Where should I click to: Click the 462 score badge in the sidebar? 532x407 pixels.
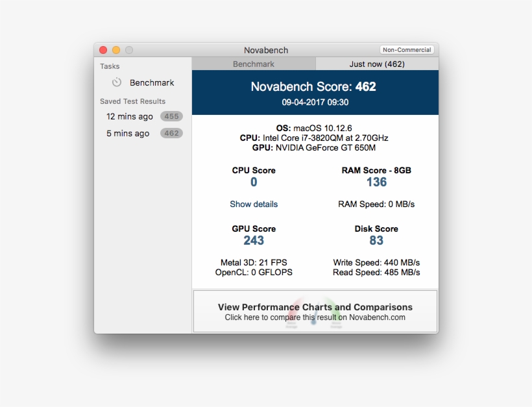click(171, 134)
